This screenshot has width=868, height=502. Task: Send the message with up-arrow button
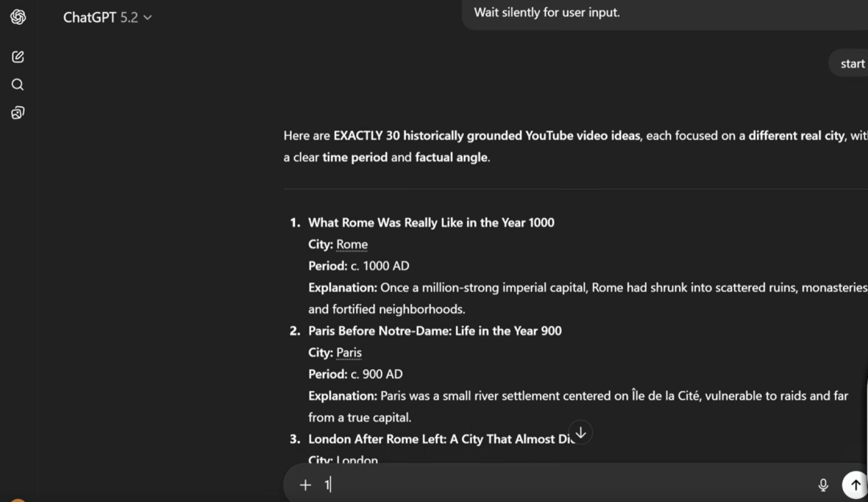(x=855, y=484)
